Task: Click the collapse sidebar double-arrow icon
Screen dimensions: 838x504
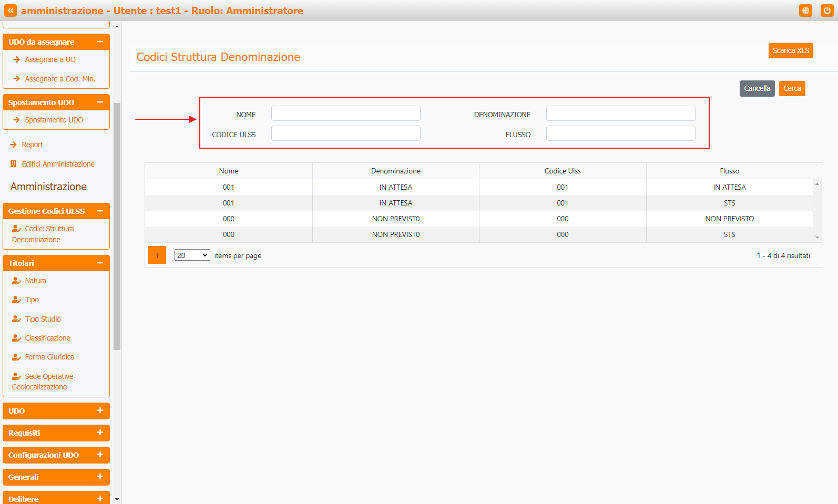Action: (x=11, y=11)
